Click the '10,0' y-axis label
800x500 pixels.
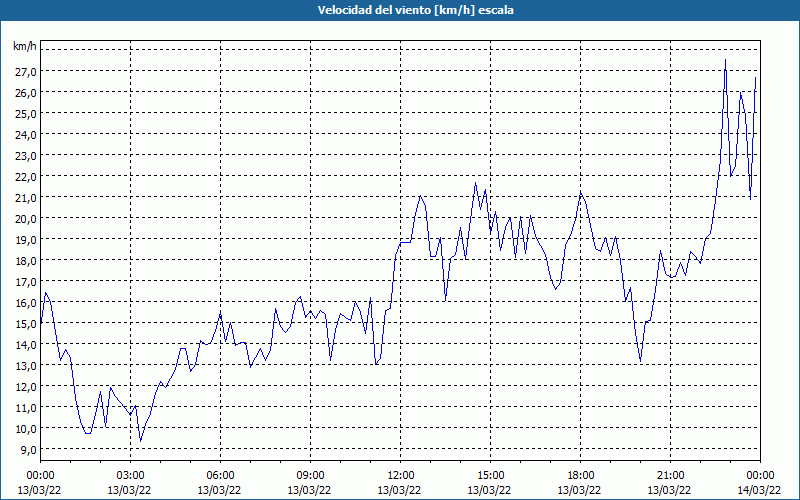[26, 429]
